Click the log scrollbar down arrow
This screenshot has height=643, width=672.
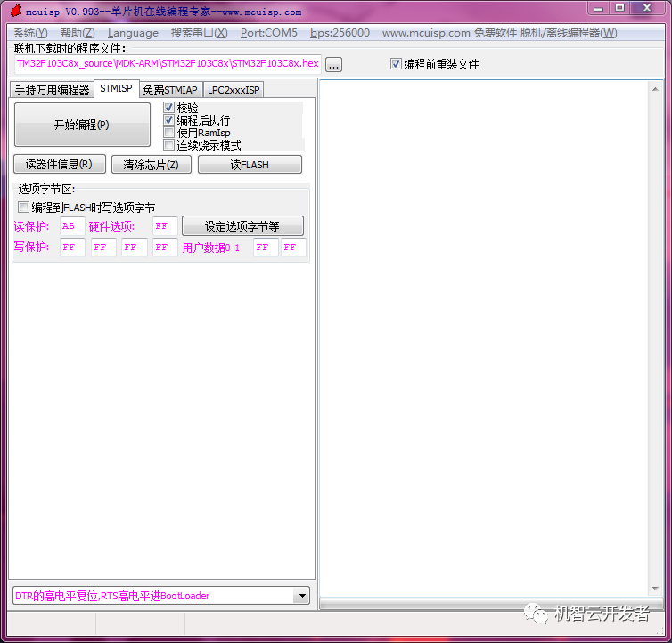(655, 589)
